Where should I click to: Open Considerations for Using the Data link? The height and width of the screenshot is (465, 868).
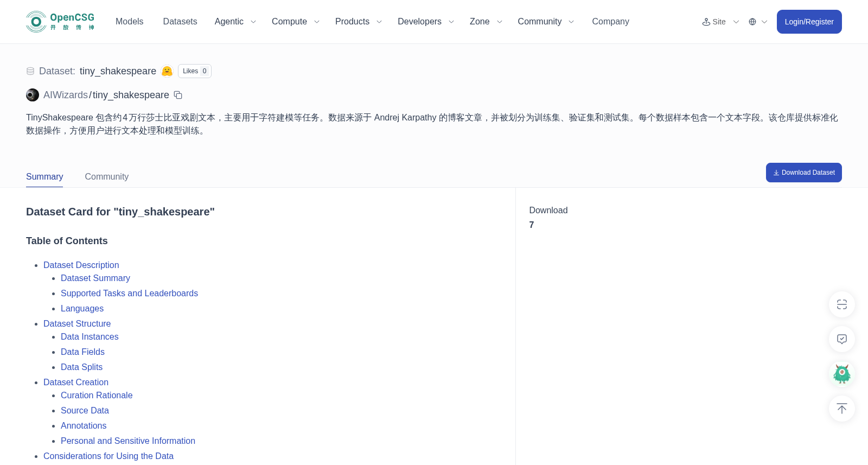[x=108, y=456]
